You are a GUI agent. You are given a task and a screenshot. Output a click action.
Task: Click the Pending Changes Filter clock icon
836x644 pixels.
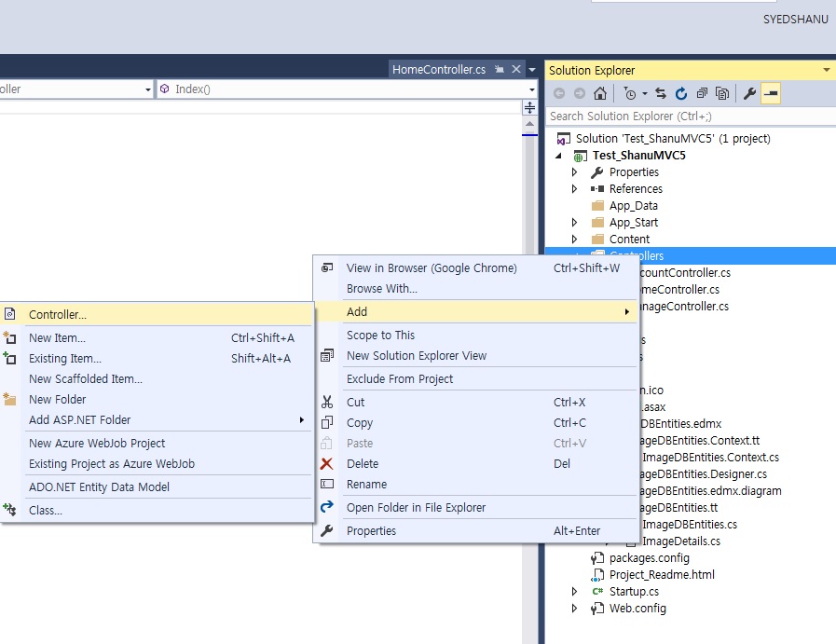(x=630, y=93)
